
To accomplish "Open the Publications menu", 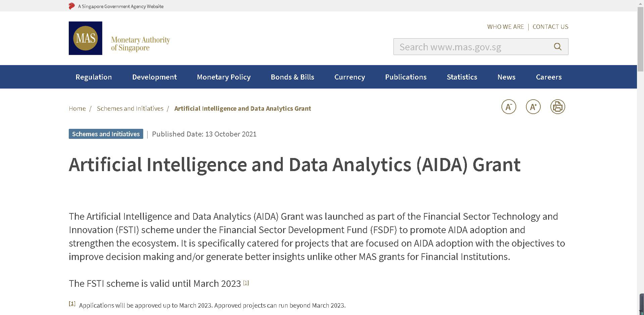I will coord(406,77).
